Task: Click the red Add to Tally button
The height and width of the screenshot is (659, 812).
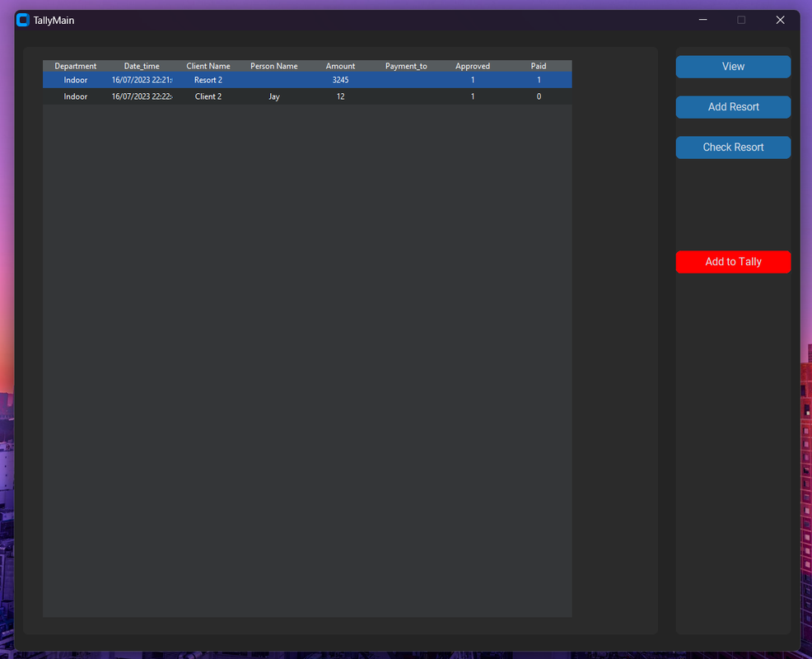Action: point(733,262)
